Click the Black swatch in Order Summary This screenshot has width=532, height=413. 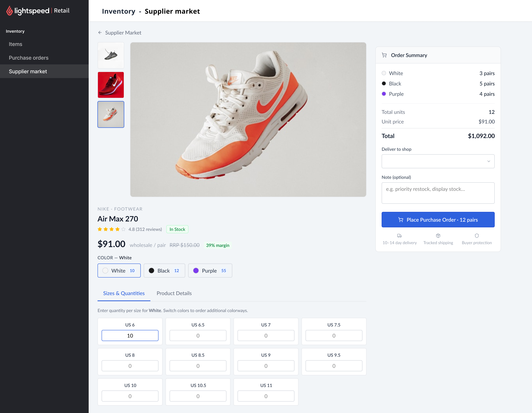pos(384,83)
